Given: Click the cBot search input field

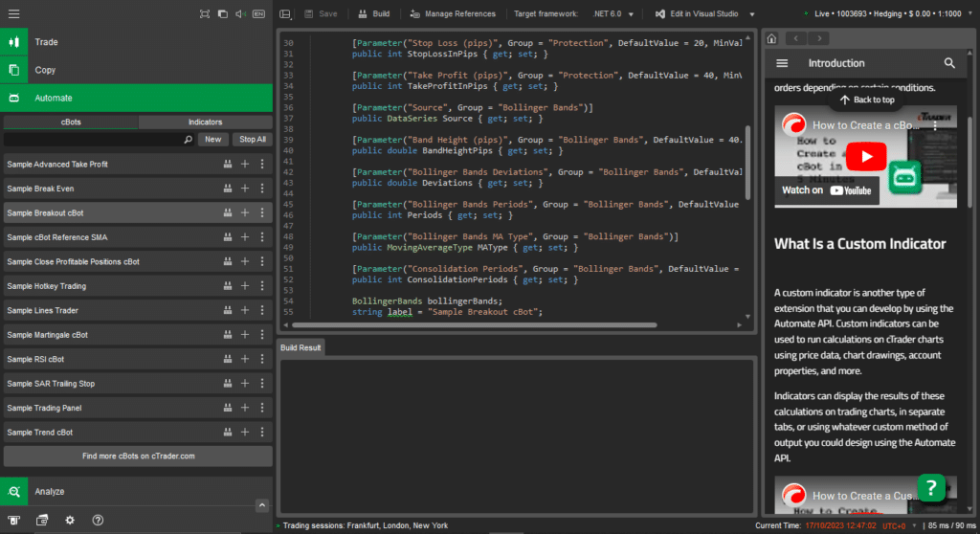Looking at the screenshot, I should click(x=94, y=140).
